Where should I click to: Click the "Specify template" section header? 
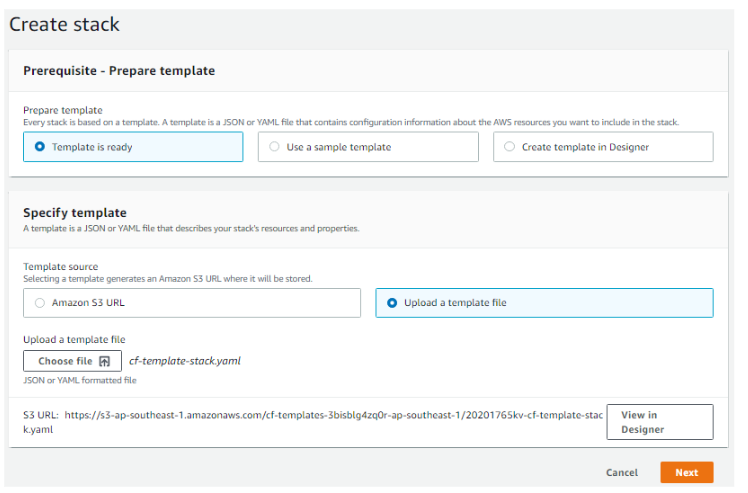(75, 213)
